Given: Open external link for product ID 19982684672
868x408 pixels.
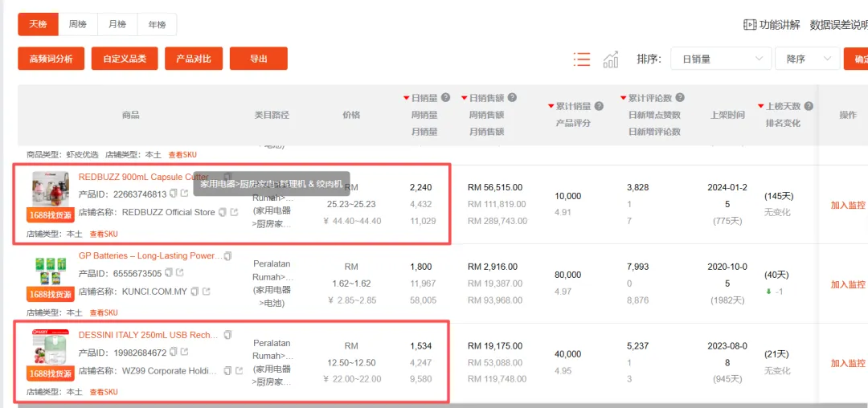Looking at the screenshot, I should pyautogui.click(x=184, y=352).
